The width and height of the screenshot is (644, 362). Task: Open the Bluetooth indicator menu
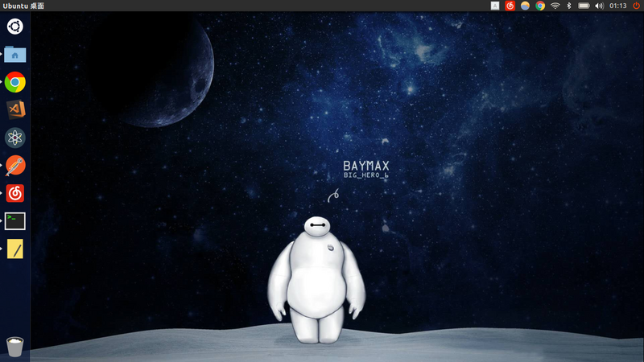(569, 6)
